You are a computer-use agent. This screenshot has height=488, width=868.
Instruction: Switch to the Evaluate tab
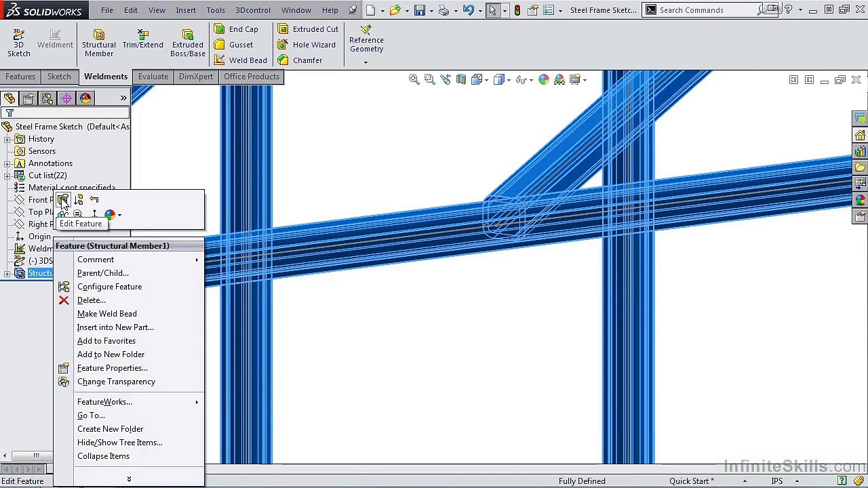tap(153, 77)
